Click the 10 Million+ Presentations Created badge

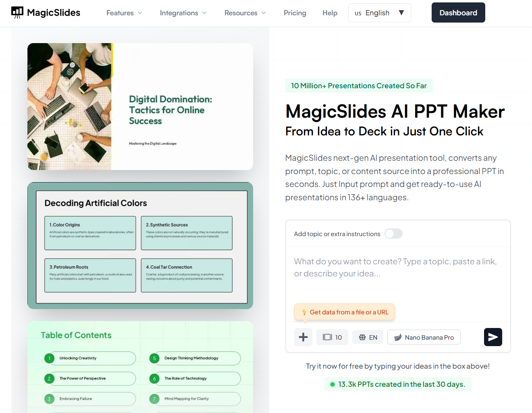359,86
